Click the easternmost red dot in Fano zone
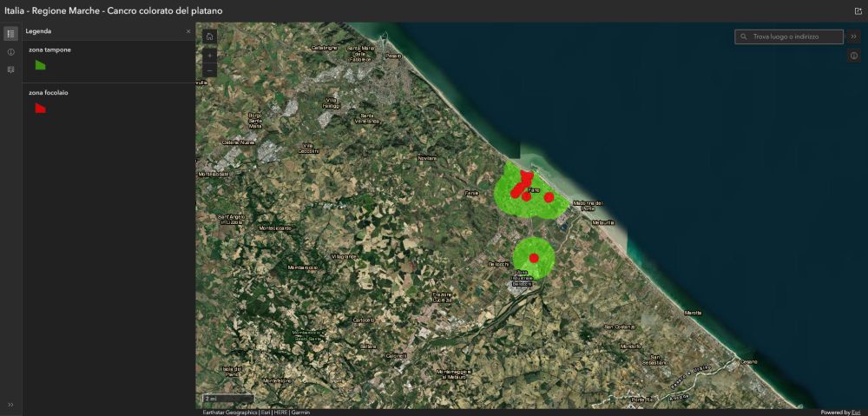The image size is (868, 416). pyautogui.click(x=549, y=197)
